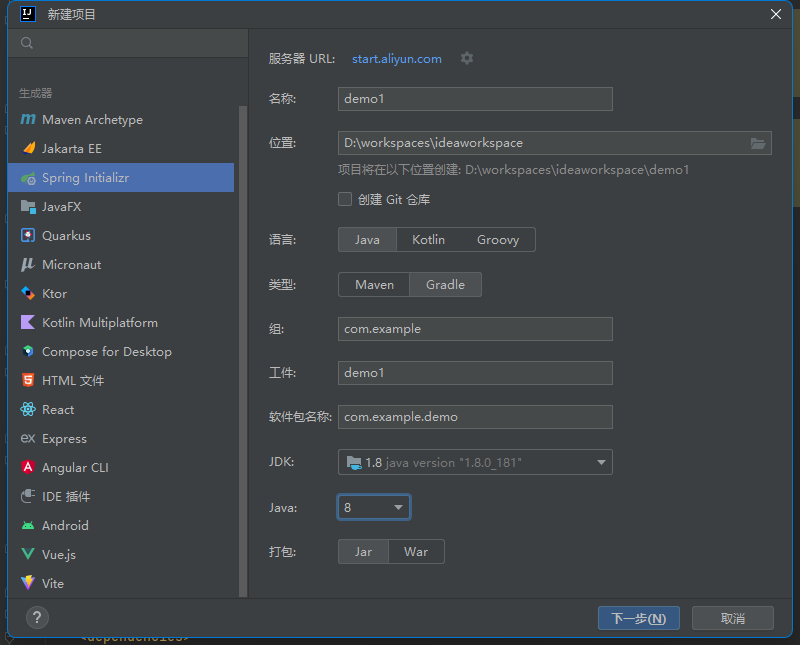Click the Micronaut mu icon

(28, 264)
